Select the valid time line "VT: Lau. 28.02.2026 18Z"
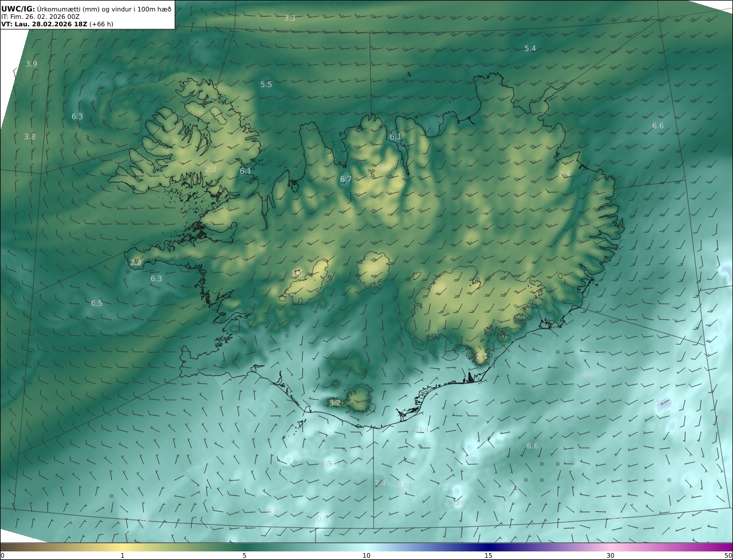This screenshot has height=560, width=733. coord(45,25)
